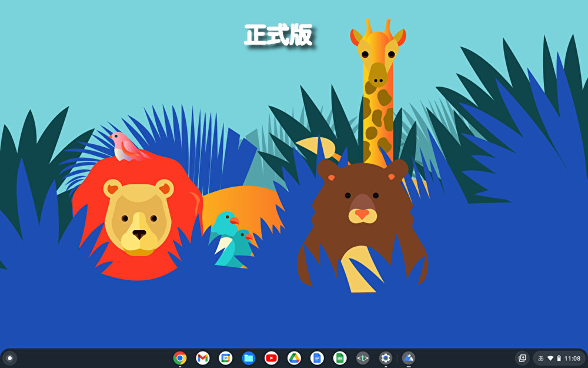Open quick settings via the 11:08 clock
The width and height of the screenshot is (588, 368).
click(x=572, y=358)
